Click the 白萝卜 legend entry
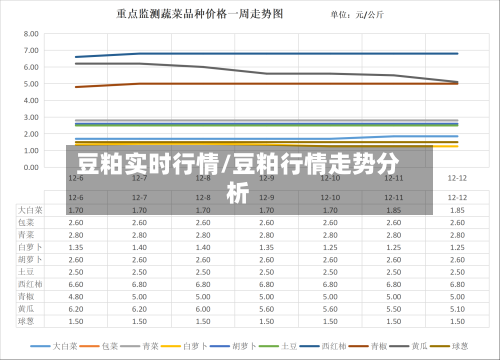Image resolution: width=500 pixels, height=360 pixels. click(184, 346)
